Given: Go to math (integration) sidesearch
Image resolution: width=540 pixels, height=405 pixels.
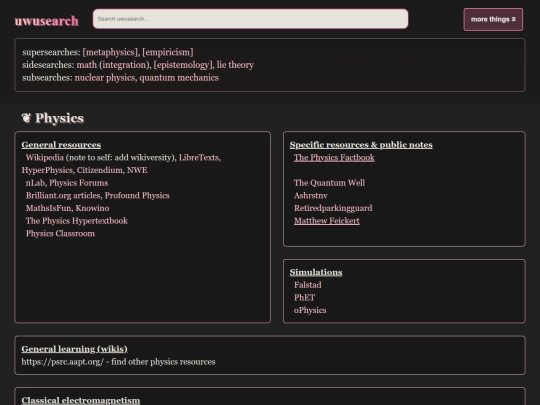Looking at the screenshot, I should [113, 65].
